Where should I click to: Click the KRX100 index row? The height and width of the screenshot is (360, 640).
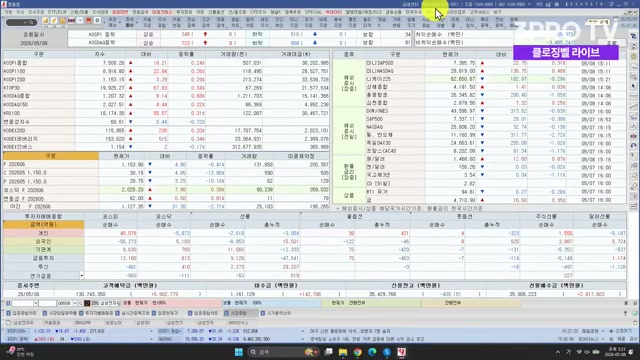(x=166, y=113)
